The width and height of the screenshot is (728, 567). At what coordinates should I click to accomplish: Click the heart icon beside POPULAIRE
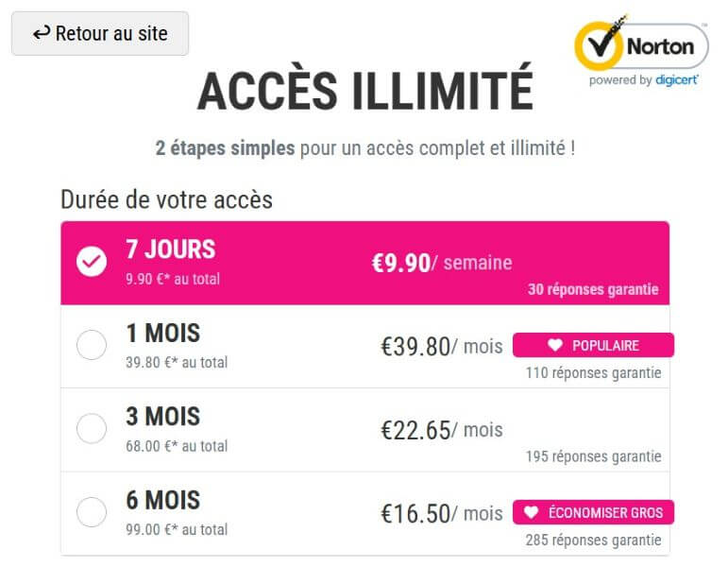(555, 345)
